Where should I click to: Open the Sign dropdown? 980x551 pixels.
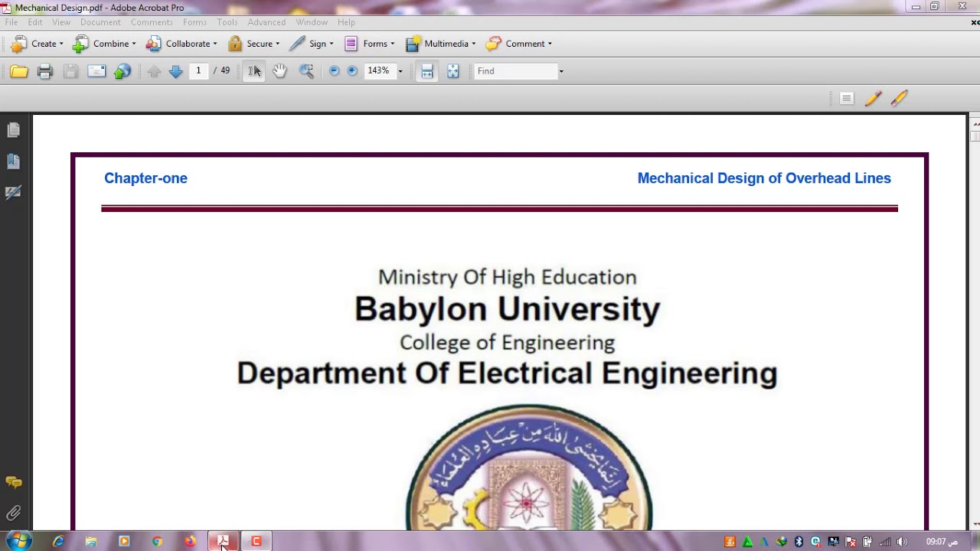click(x=311, y=44)
